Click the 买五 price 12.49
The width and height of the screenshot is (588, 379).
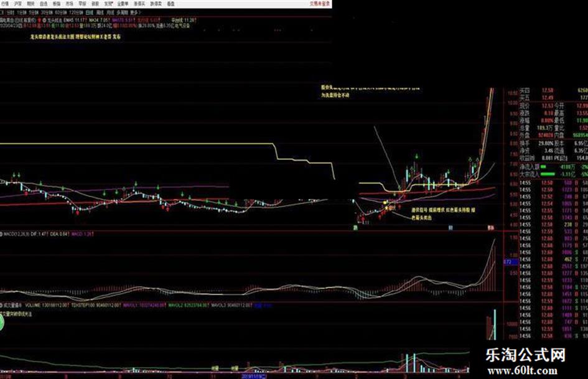tap(548, 98)
